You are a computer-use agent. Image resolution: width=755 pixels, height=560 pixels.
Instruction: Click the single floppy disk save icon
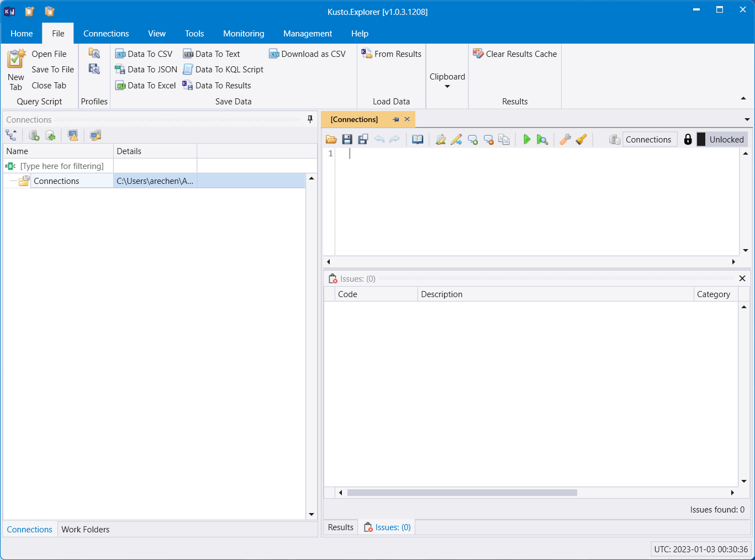[x=347, y=140]
